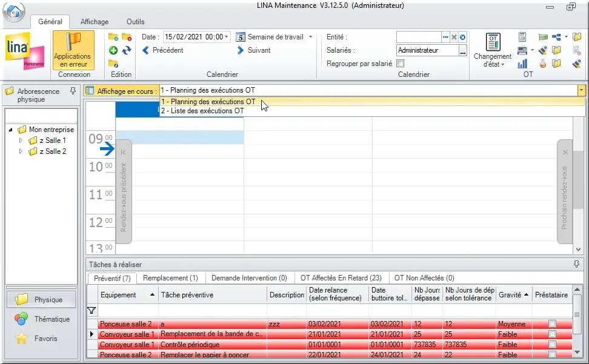Image resolution: width=589 pixels, height=364 pixels.
Task: Open the OT Affectés En Retard (23) tab
Action: [341, 278]
